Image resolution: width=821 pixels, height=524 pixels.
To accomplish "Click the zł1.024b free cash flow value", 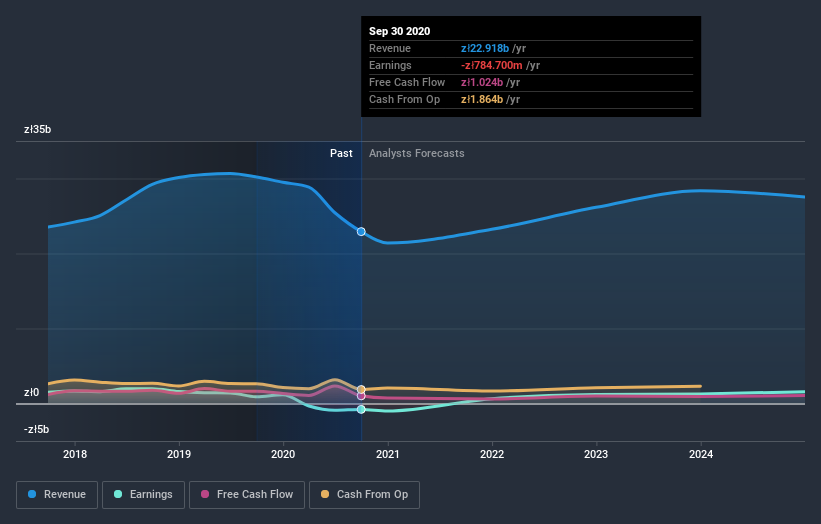I will 482,82.
